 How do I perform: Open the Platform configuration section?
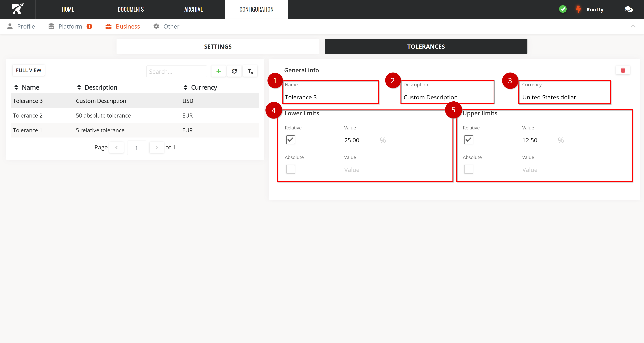point(70,27)
